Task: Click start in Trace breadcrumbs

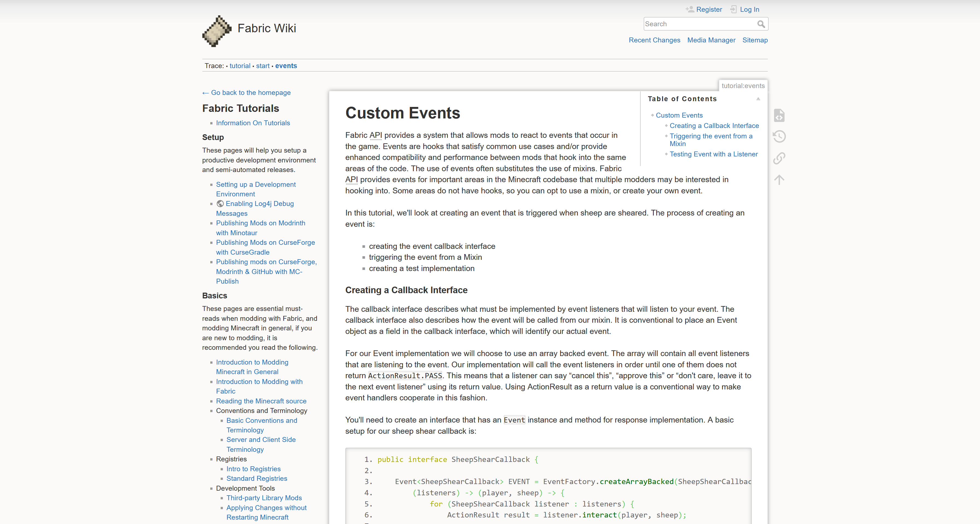Action: (262, 66)
